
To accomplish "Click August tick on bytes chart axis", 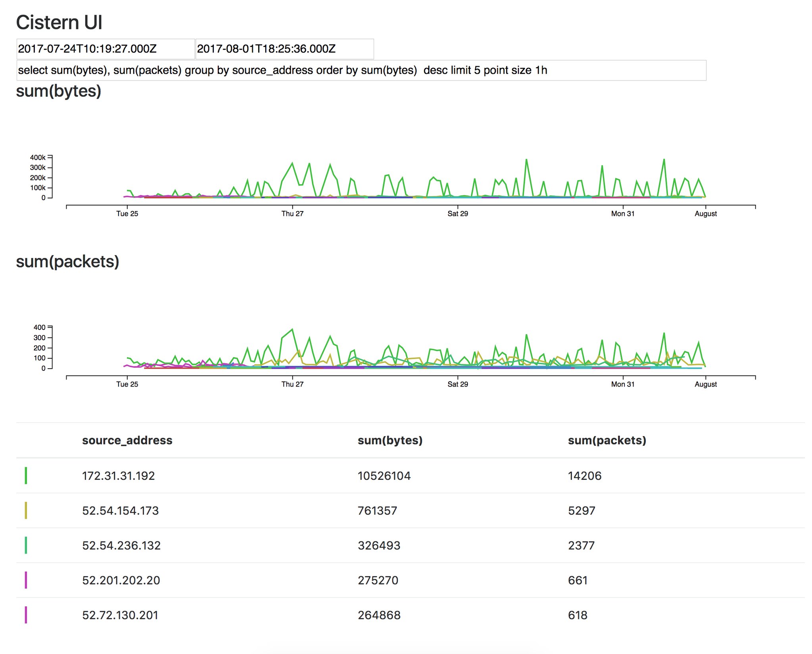I will (706, 214).
